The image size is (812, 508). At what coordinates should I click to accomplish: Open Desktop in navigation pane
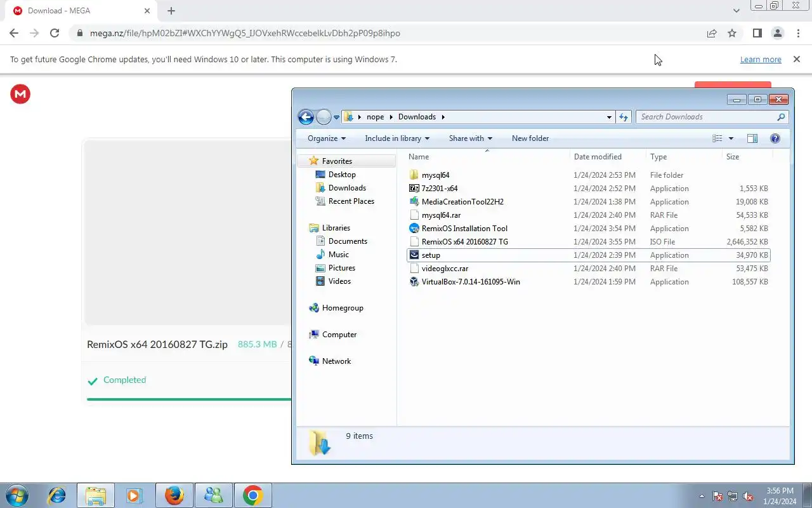(x=342, y=175)
